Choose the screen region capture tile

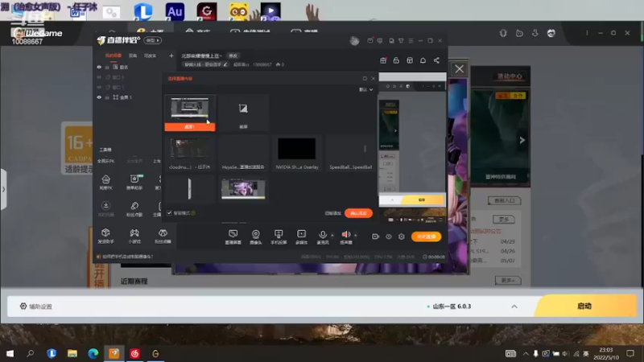click(x=243, y=113)
